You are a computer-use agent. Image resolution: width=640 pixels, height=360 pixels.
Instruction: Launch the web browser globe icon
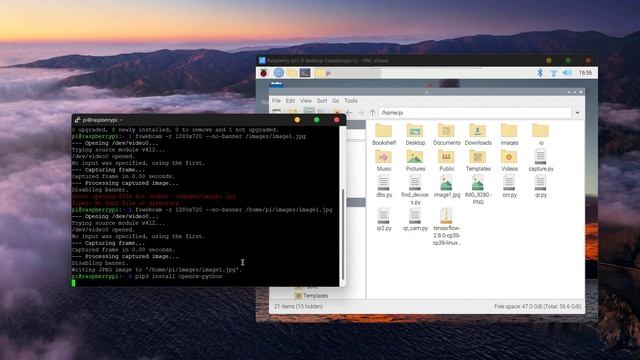pos(278,73)
